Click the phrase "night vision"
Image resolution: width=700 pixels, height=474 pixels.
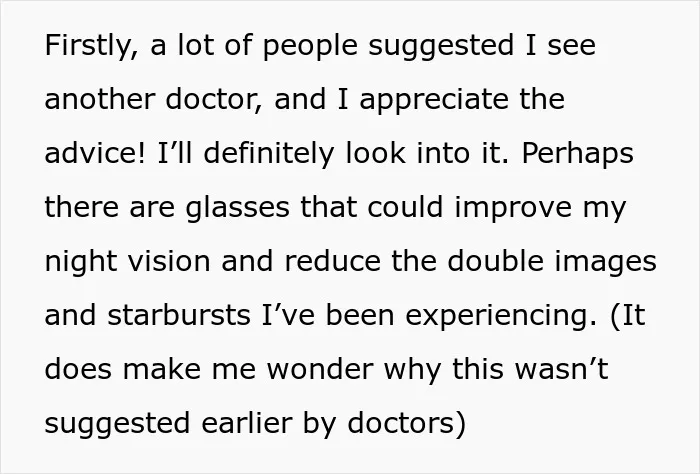pos(127,263)
